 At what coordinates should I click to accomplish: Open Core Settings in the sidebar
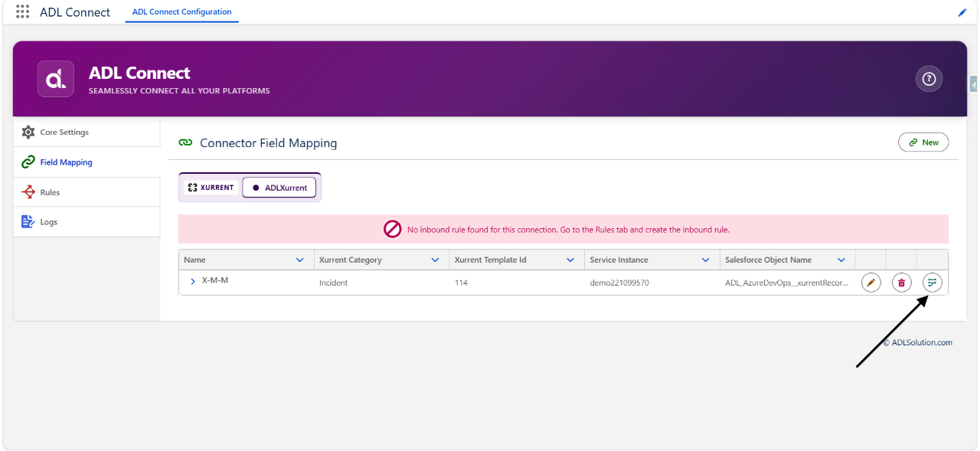(87, 132)
